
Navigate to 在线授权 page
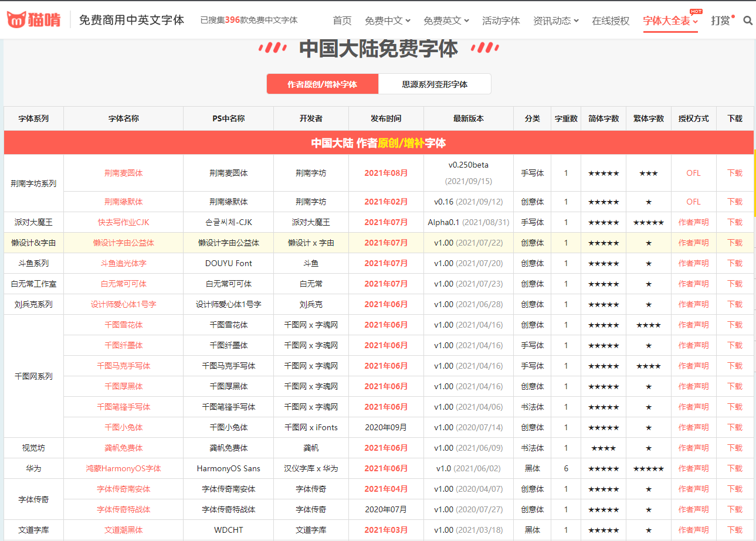click(x=610, y=20)
